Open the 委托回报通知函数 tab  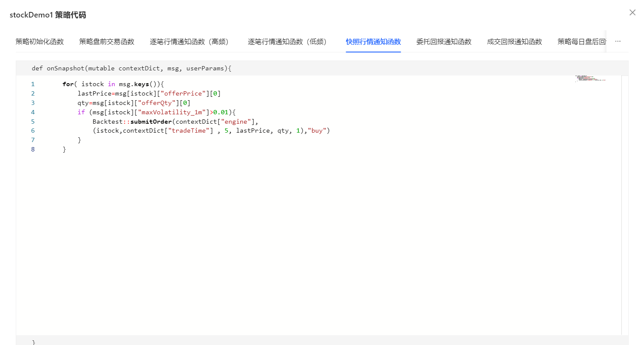[444, 41]
